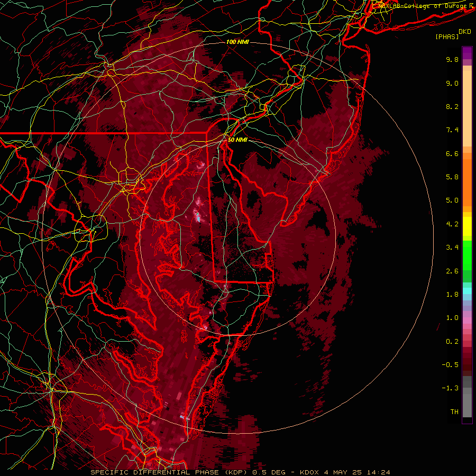Click the 5.0 value on the color scale

[452, 200]
